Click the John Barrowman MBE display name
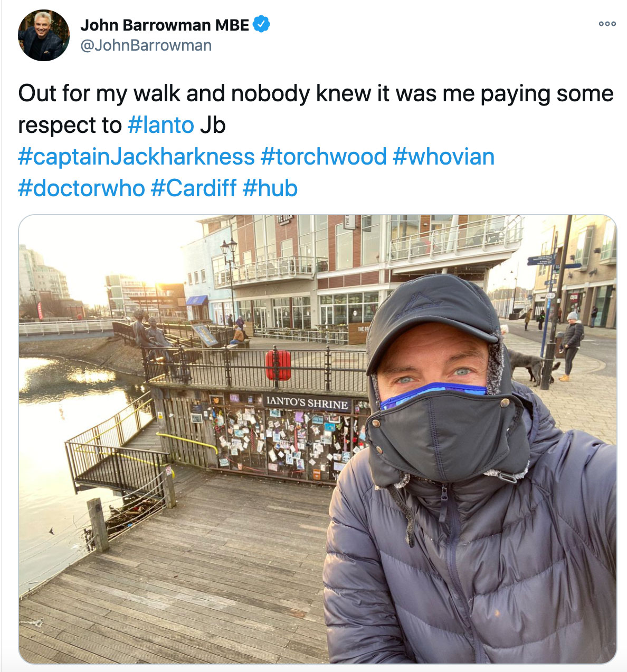 [165, 25]
